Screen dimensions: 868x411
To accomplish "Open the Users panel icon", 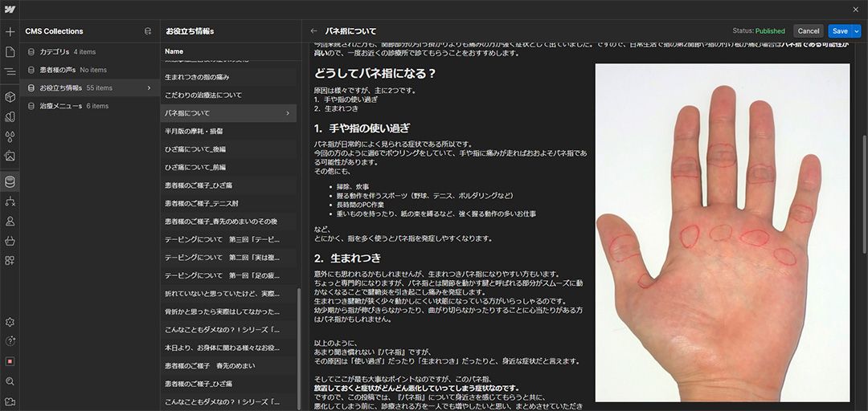I will (10, 221).
